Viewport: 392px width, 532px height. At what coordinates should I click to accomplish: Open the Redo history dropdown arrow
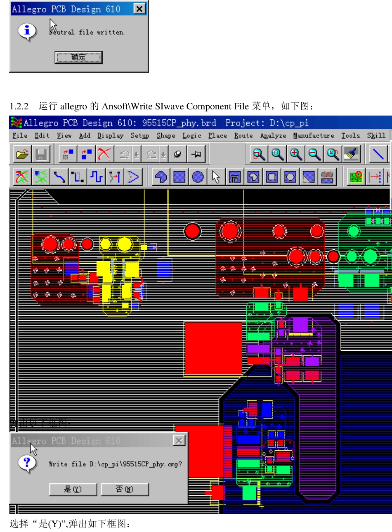[x=164, y=155]
